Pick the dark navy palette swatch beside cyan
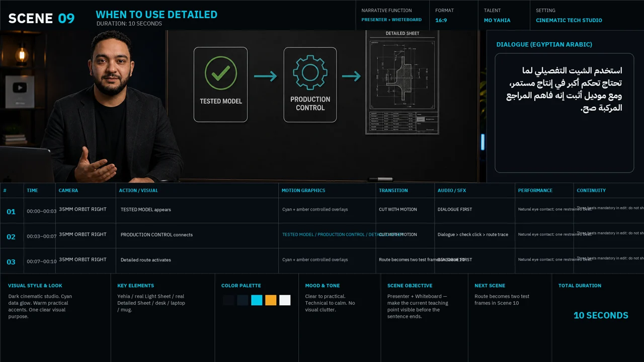The image size is (644, 362). click(x=243, y=300)
